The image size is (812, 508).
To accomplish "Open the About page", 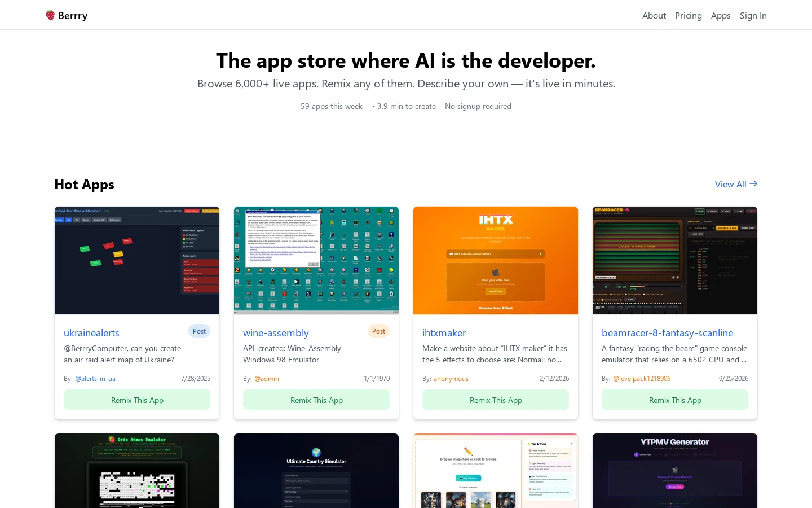I will pos(654,16).
